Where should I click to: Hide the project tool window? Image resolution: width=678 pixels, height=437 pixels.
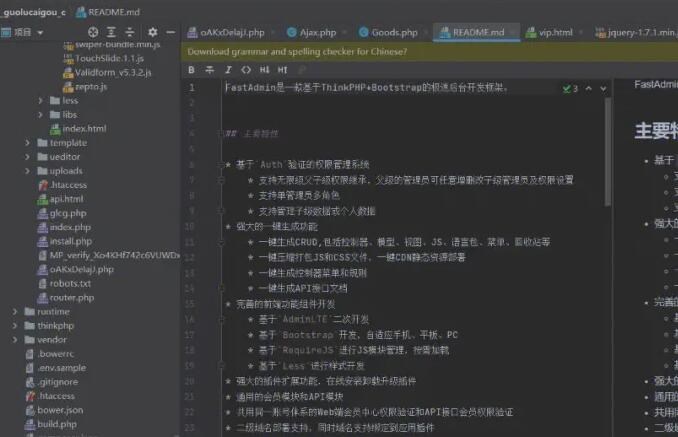pos(171,32)
